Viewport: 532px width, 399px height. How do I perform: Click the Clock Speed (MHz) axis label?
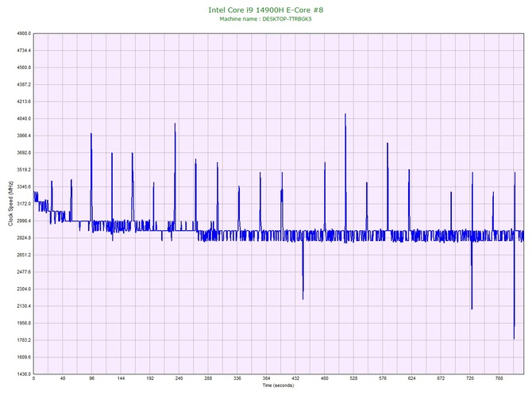coord(10,204)
